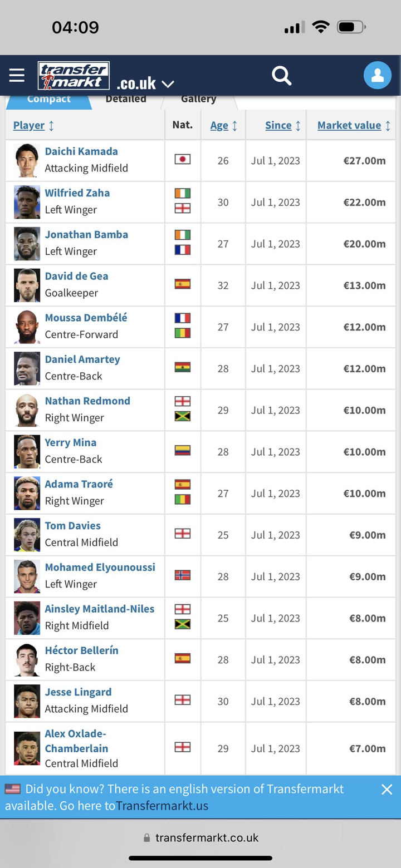This screenshot has height=868, width=401.
Task: Sort table by Market value column
Action: [354, 126]
